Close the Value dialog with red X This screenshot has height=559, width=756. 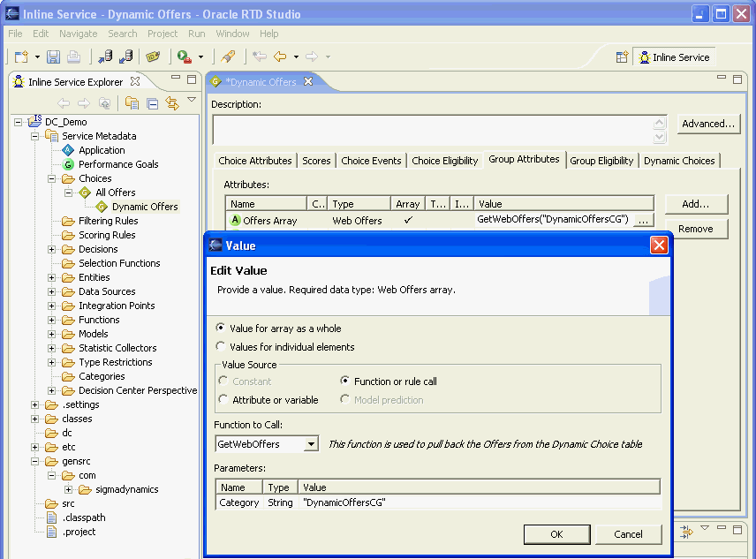click(659, 245)
